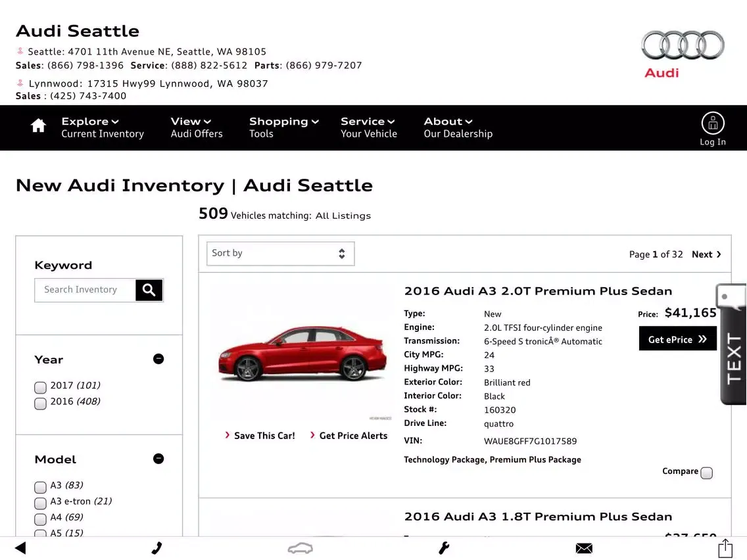Check the A3 model filter
This screenshot has width=747, height=560.
41,487
